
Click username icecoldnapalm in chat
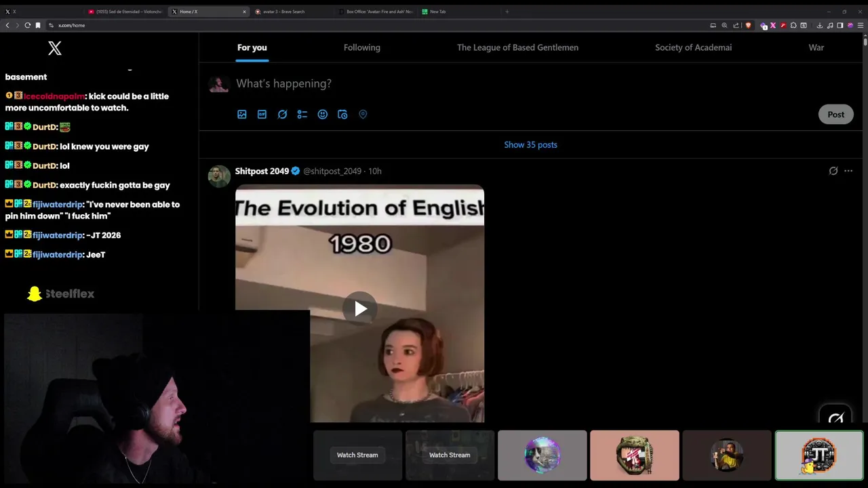click(x=54, y=96)
